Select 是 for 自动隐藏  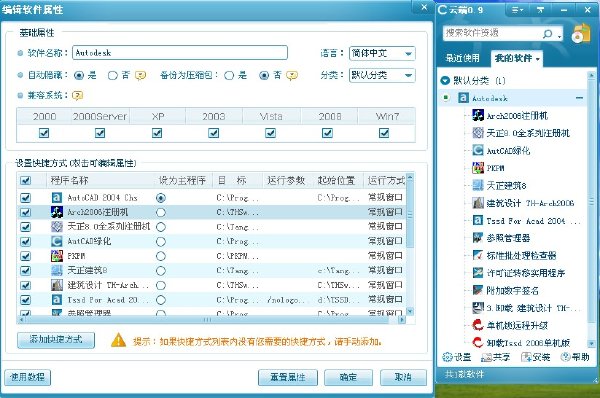click(x=79, y=75)
